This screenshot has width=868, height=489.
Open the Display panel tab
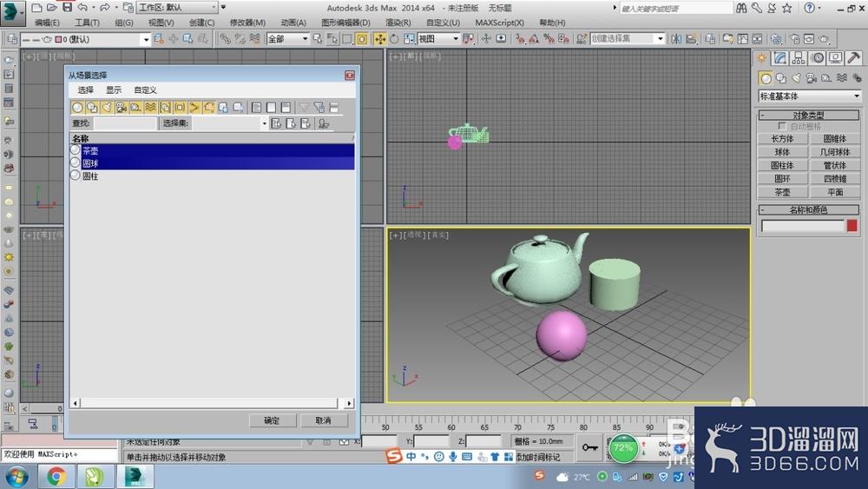835,57
